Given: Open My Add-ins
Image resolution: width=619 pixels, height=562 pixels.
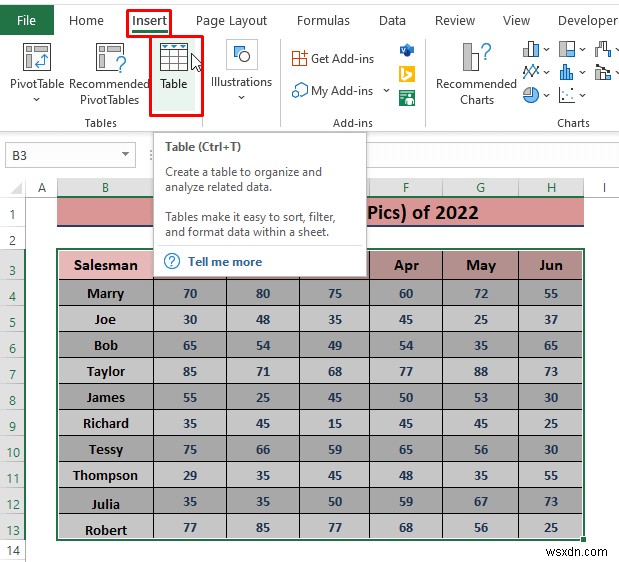Looking at the screenshot, I should 332,91.
